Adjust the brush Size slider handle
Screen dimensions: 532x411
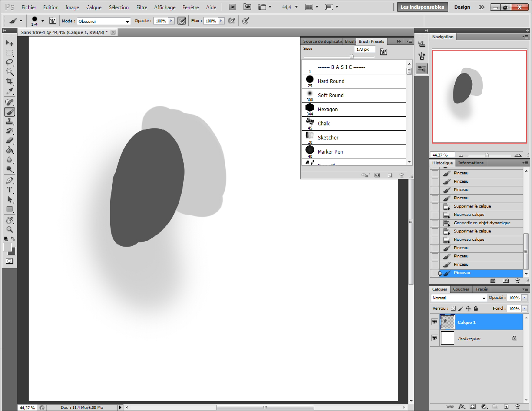(352, 57)
